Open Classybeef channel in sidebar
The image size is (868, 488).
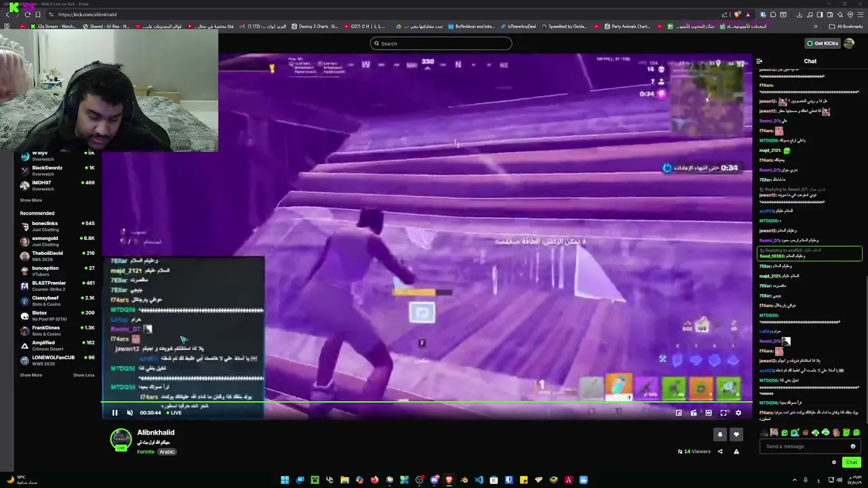click(x=58, y=301)
